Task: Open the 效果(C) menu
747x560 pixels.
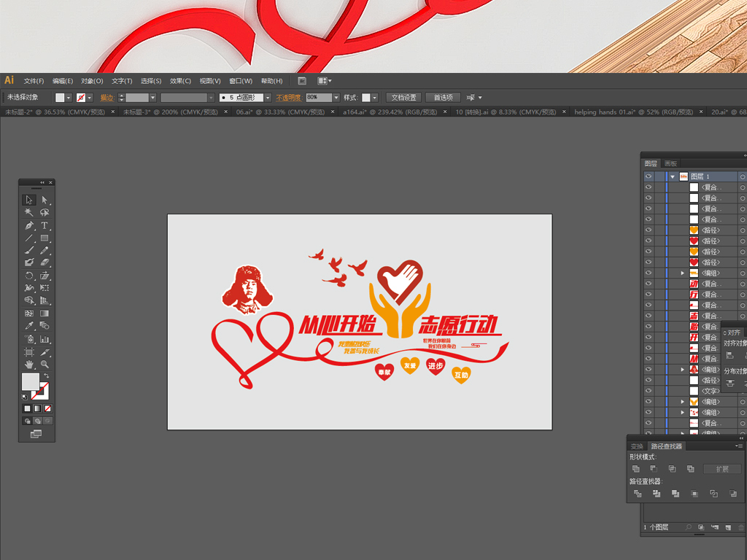Action: point(180,81)
